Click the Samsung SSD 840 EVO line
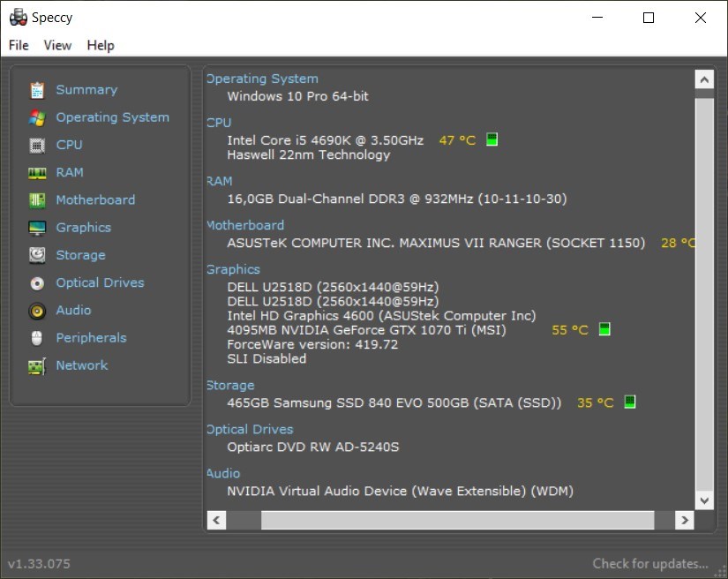 (x=394, y=402)
